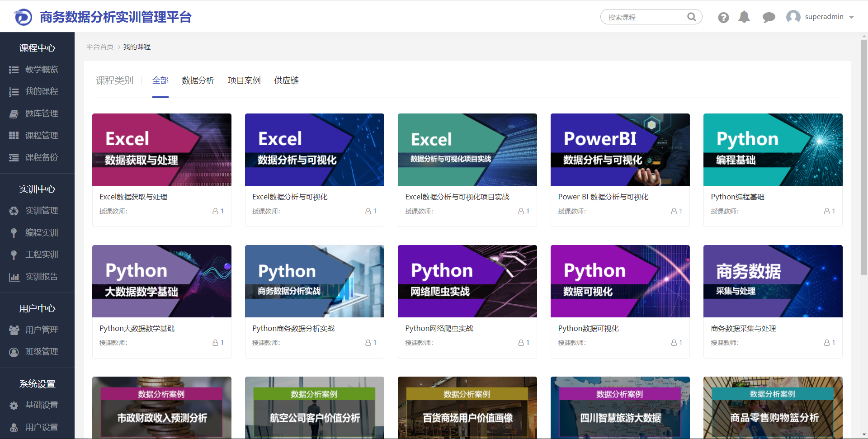
Task: Click the 课程管理 grid icon
Action: (14, 136)
